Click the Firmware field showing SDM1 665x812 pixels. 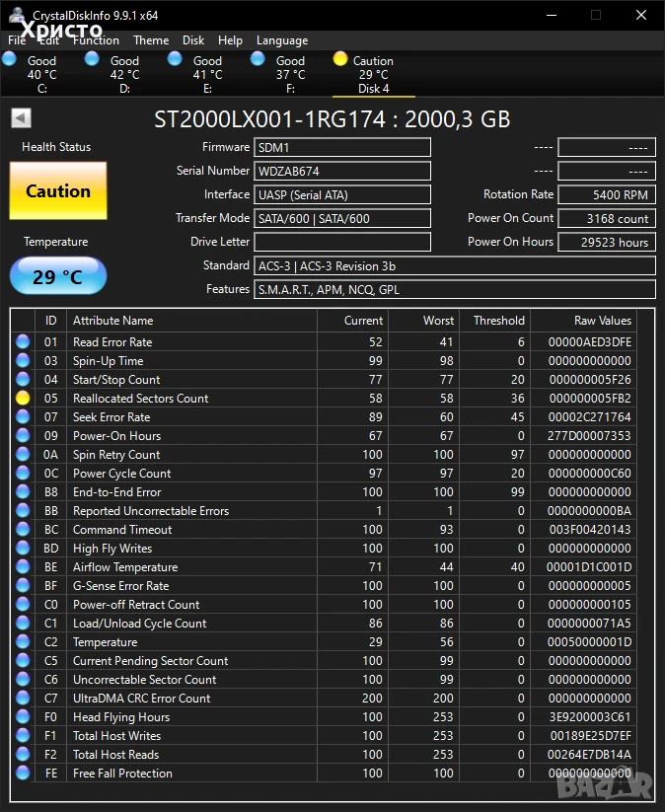tap(342, 147)
